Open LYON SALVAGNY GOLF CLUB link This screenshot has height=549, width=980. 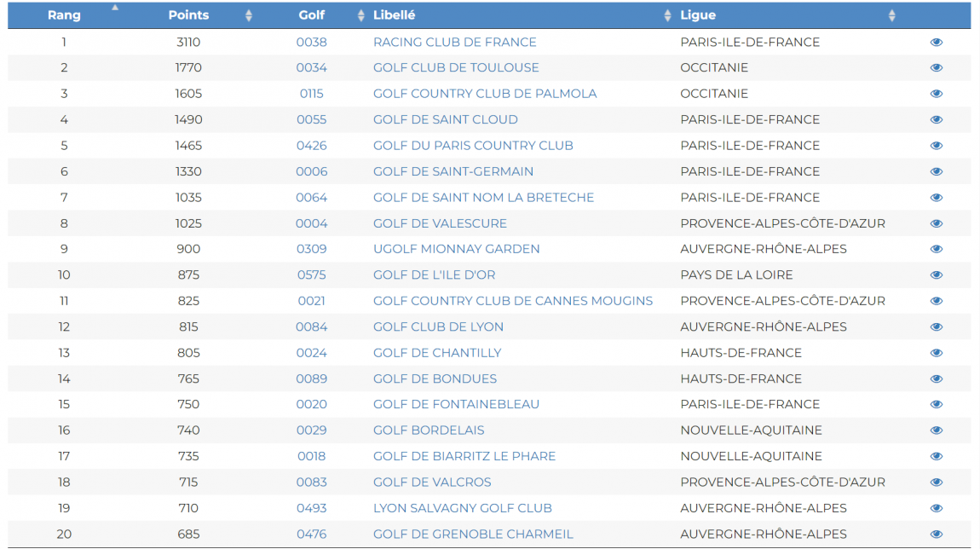(x=463, y=508)
